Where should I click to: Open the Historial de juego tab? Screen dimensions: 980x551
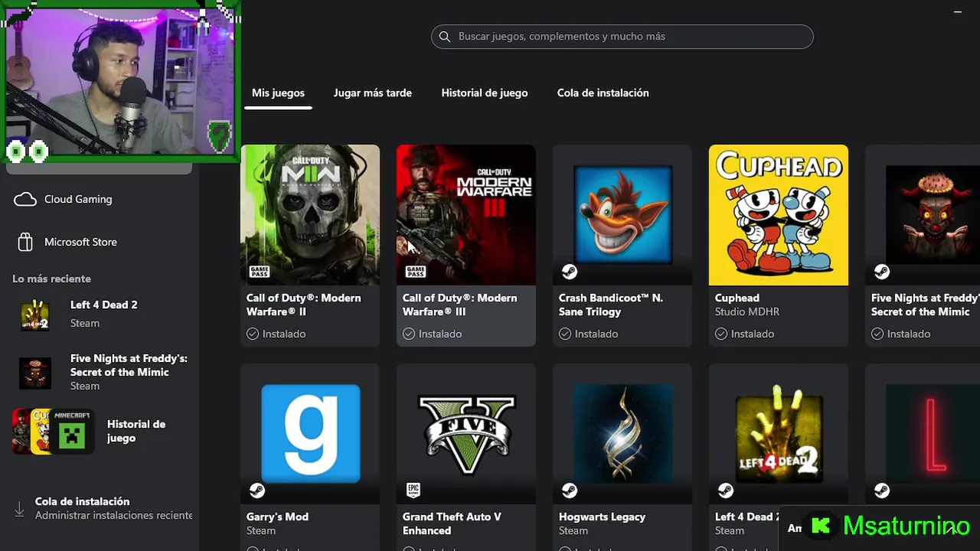[485, 93]
